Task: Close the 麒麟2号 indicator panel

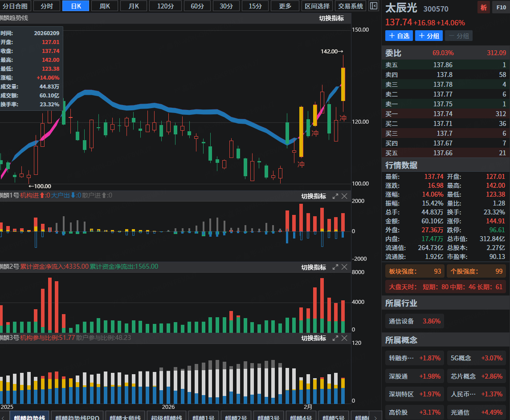Action: 344,267
